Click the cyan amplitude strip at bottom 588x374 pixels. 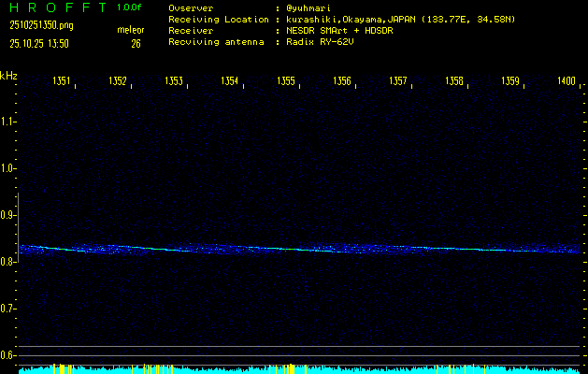(299, 369)
